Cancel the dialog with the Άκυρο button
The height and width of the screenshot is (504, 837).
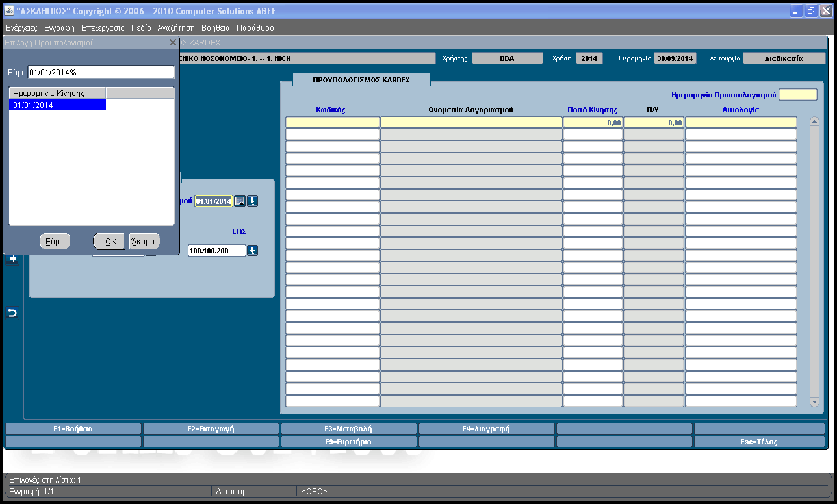point(144,241)
